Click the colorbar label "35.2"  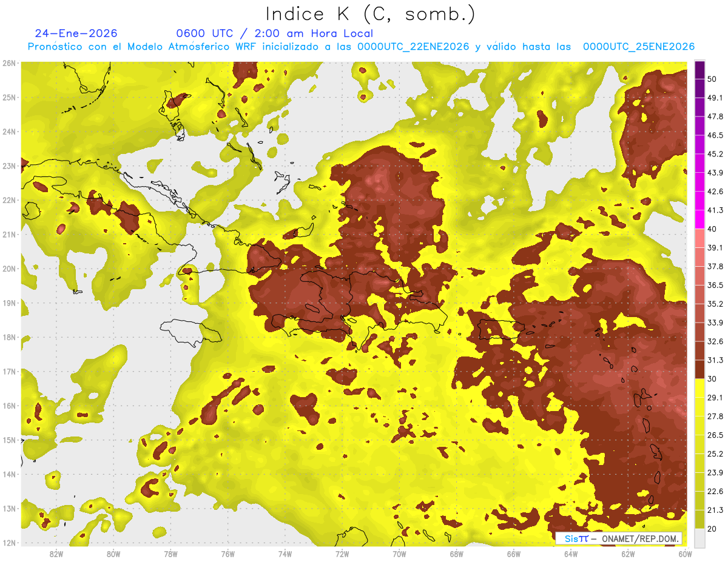[715, 304]
